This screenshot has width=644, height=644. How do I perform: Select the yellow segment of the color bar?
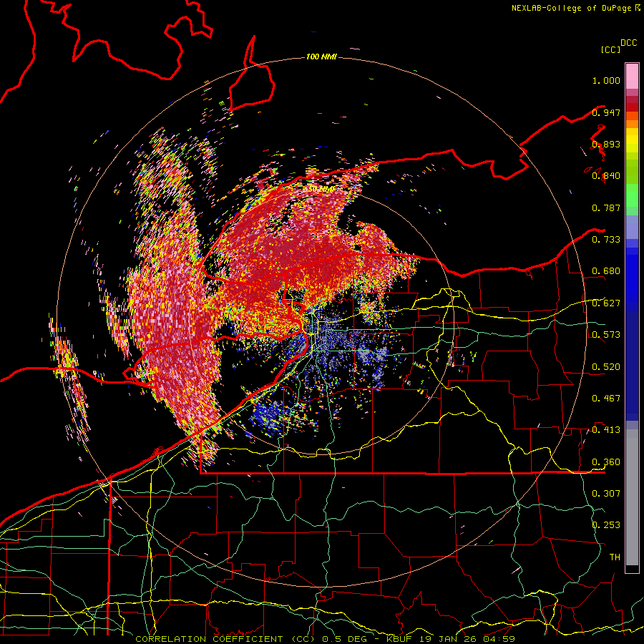632,140
